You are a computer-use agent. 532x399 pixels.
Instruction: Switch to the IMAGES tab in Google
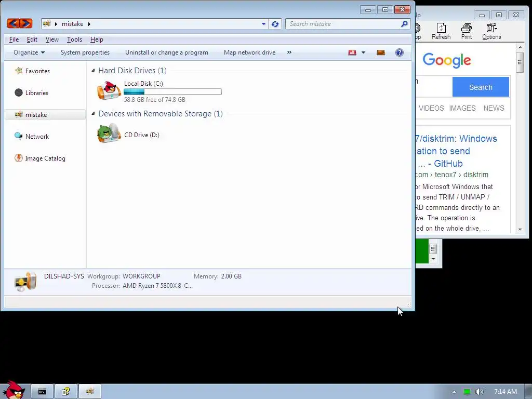[x=462, y=108]
